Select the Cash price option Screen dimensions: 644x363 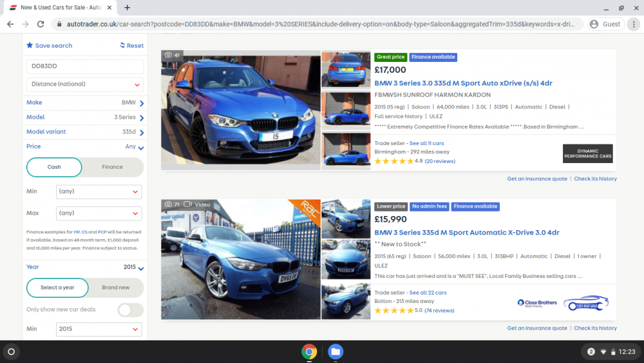tap(54, 167)
